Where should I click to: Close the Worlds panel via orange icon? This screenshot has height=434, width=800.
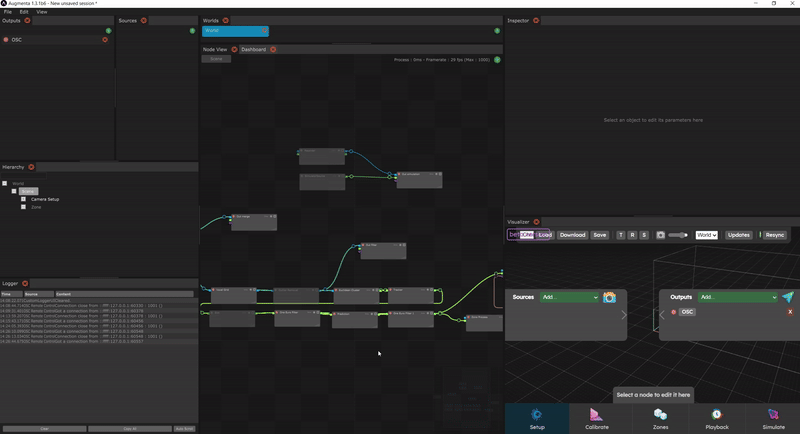click(x=226, y=20)
